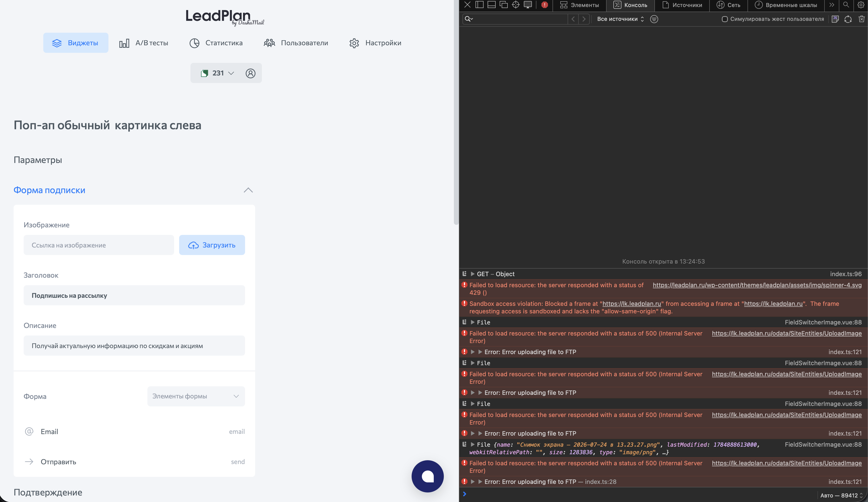Click the Загрузить upload button
868x502 pixels.
[212, 245]
